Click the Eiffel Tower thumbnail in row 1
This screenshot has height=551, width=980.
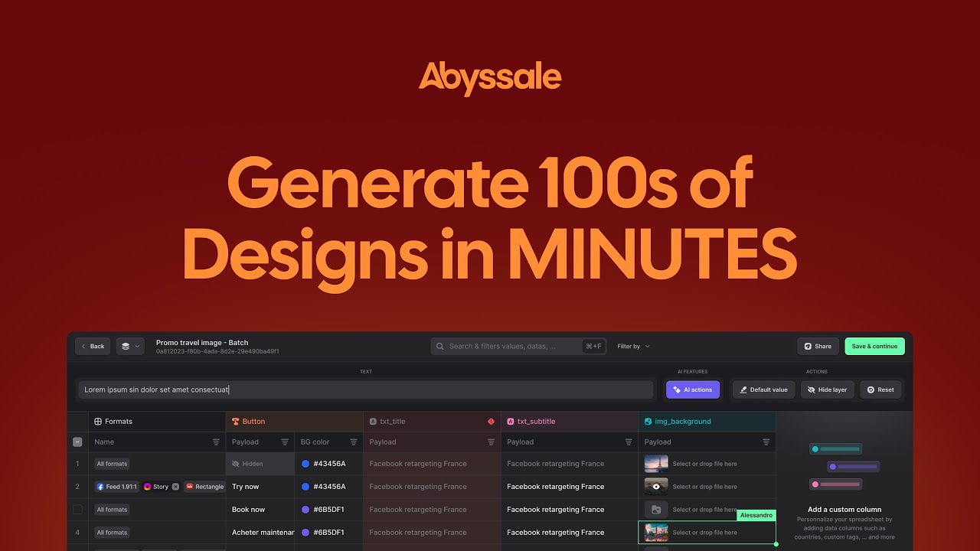click(656, 464)
